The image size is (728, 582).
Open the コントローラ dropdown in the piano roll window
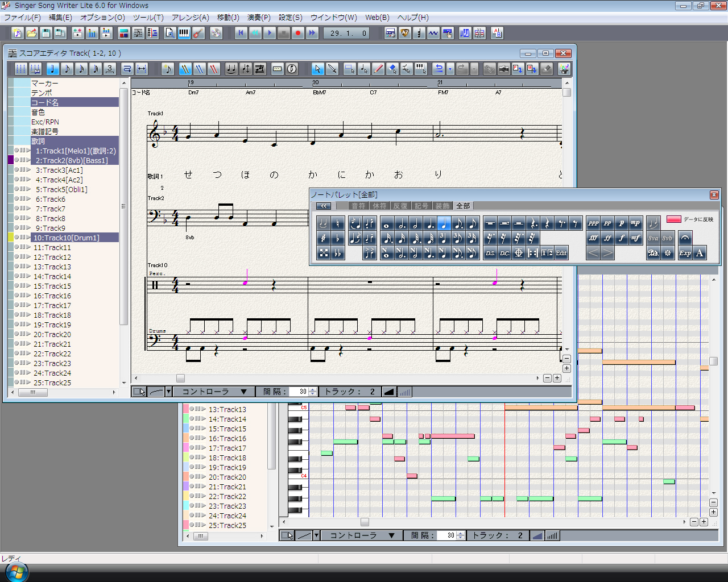[361, 535]
